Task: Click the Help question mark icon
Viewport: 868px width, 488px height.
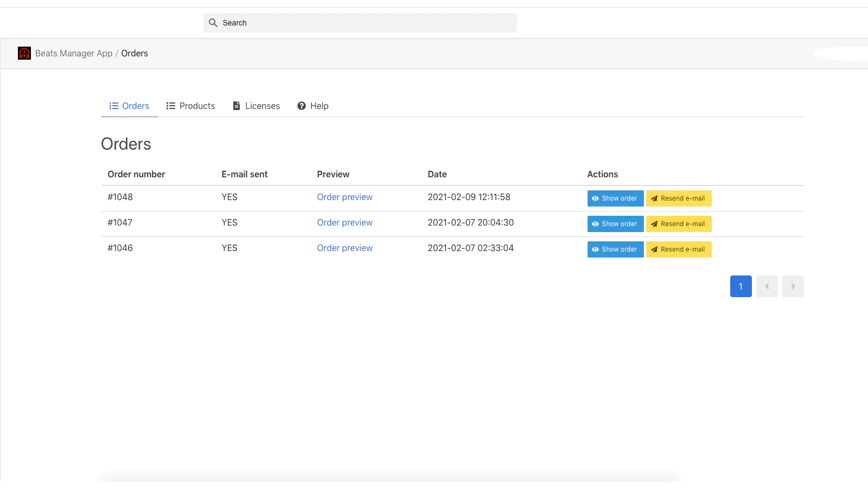Action: (x=302, y=106)
